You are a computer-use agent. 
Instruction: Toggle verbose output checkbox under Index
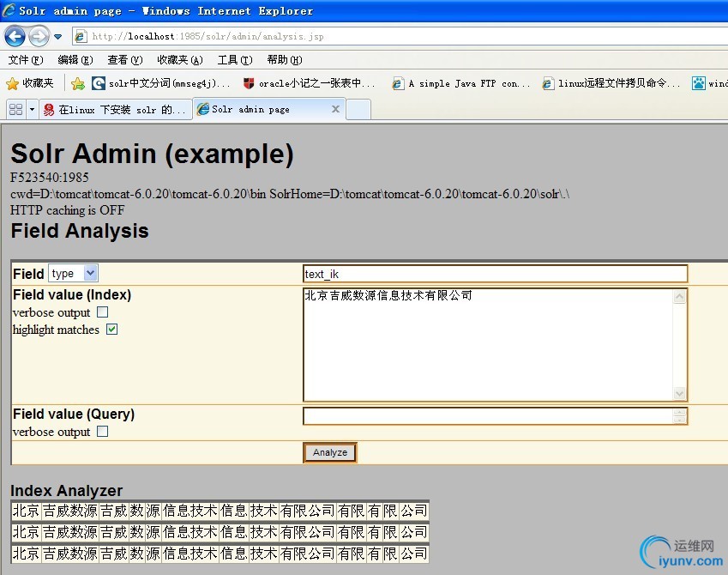pyautogui.click(x=103, y=312)
